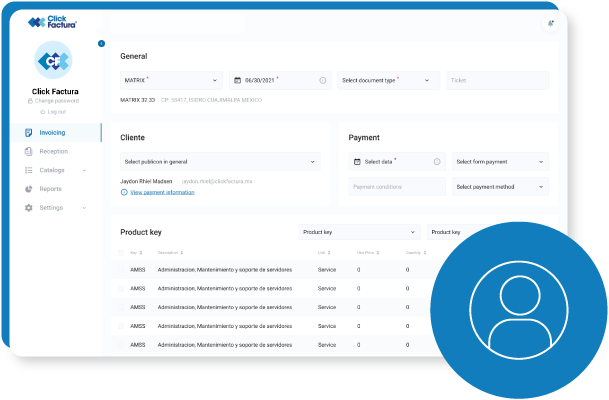Open the first Product key dropdown
609x400 pixels.
click(359, 232)
